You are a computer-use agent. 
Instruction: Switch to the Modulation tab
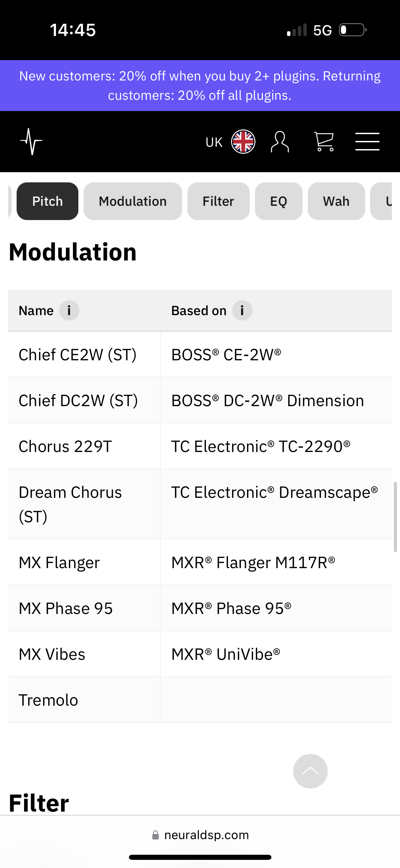tap(133, 201)
